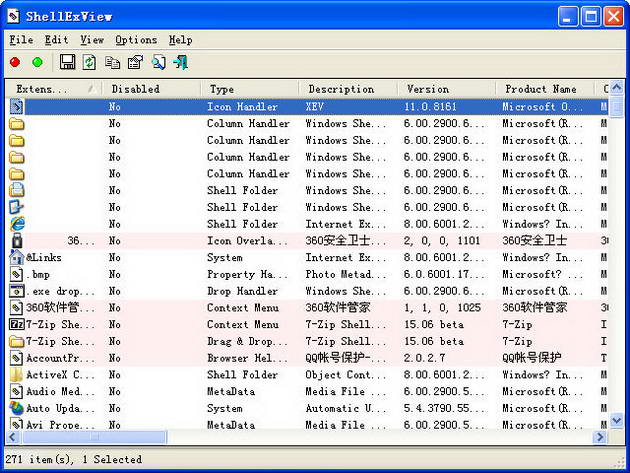Viewport: 630px width, 473px height.
Task: Click the red Disable Selected Items icon
Action: click(15, 62)
